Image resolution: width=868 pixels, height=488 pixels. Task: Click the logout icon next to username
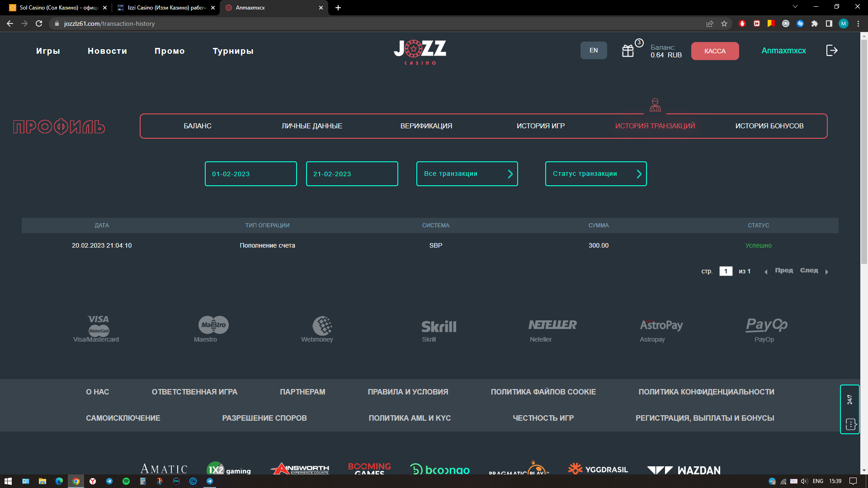tap(832, 51)
